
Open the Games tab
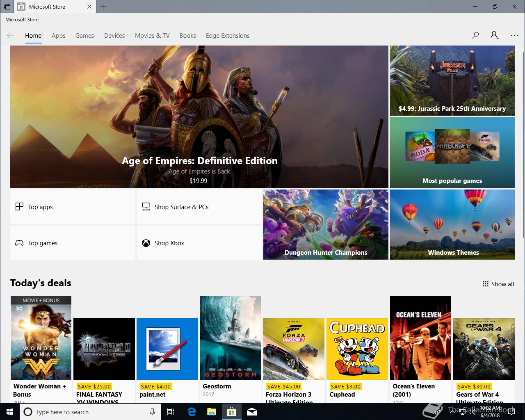coord(84,36)
